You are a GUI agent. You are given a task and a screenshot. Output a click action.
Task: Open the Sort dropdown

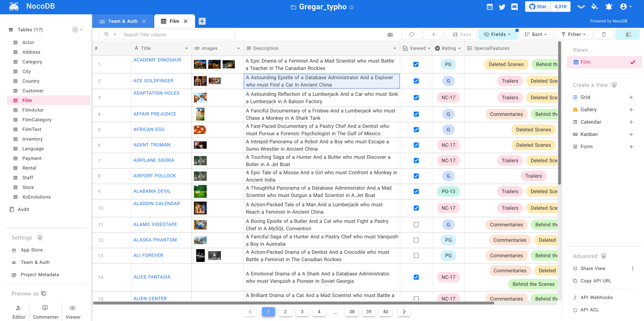[536, 35]
